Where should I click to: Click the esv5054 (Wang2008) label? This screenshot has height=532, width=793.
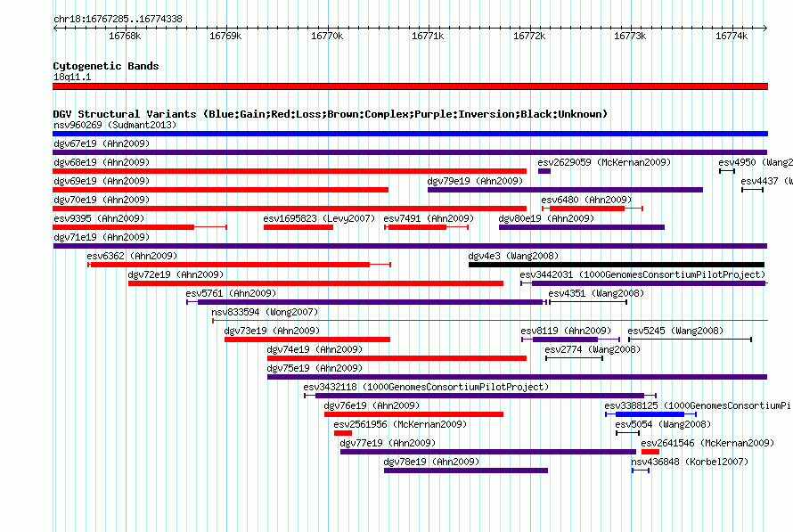click(x=663, y=424)
